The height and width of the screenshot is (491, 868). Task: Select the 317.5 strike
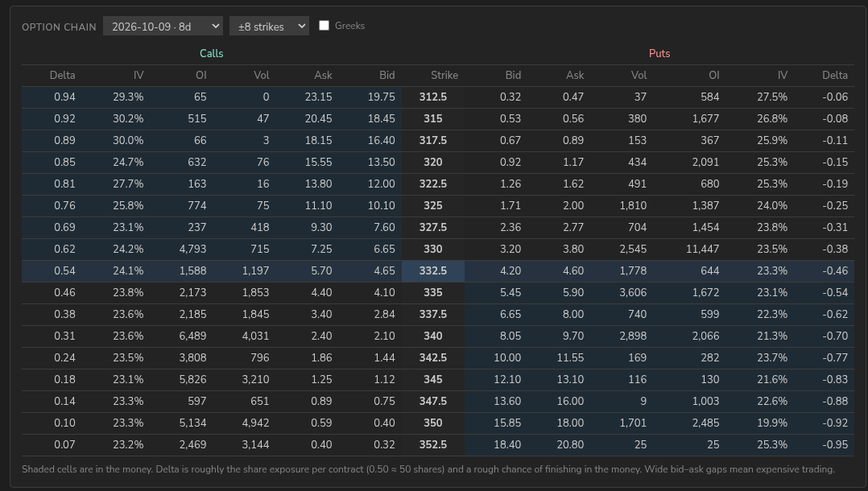433,140
